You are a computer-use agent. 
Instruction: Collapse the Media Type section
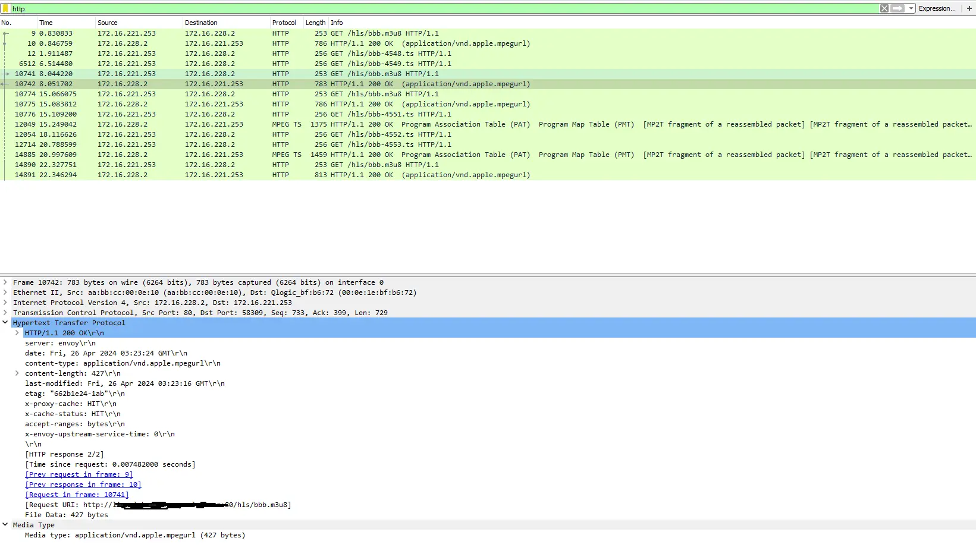[x=5, y=525]
